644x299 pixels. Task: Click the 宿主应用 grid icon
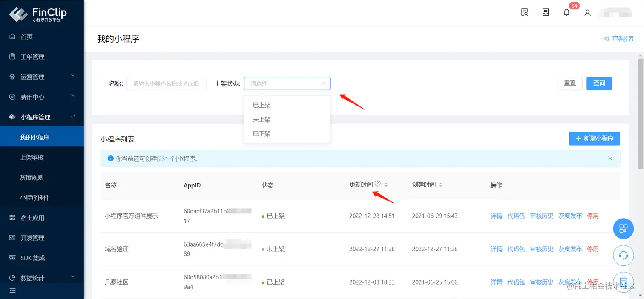point(12,218)
